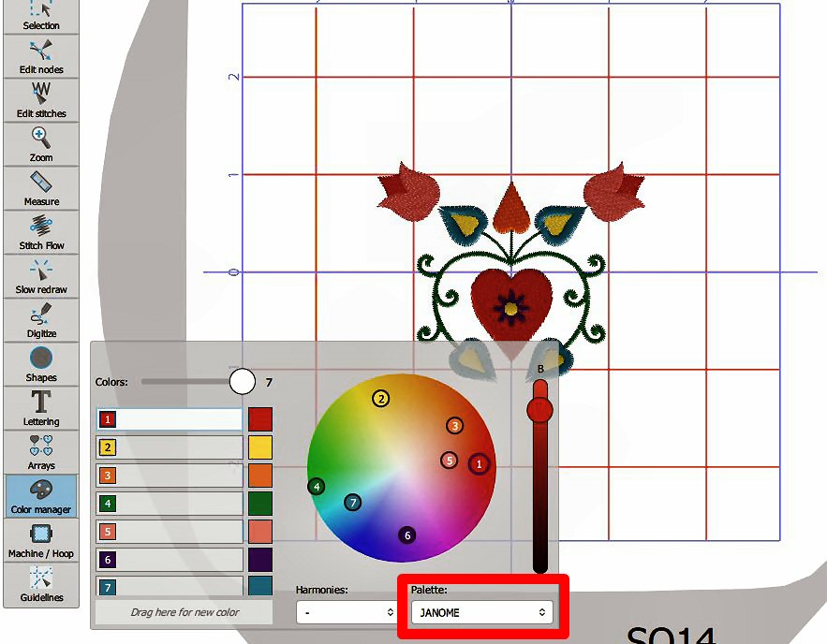
Task: Select color row 4 in list
Action: (170, 504)
